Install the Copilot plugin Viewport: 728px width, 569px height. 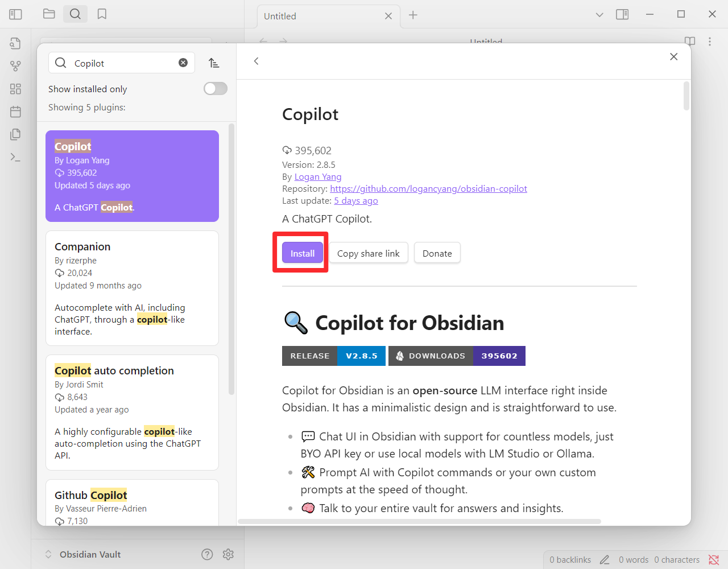tap(303, 253)
